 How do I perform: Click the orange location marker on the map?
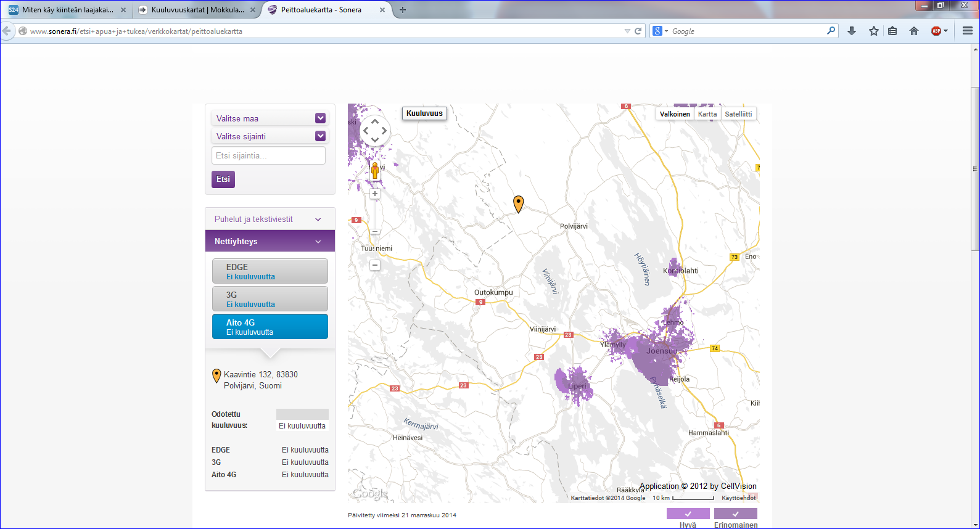tap(519, 204)
